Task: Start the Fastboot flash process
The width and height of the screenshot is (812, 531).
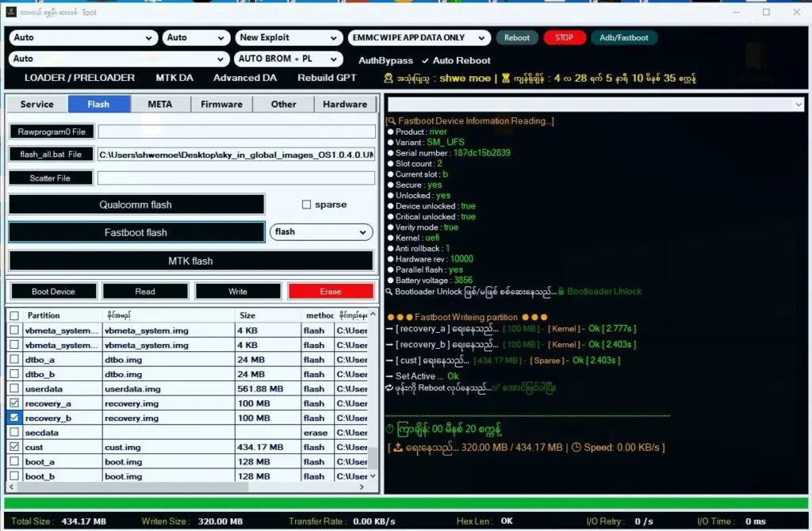Action: [136, 231]
